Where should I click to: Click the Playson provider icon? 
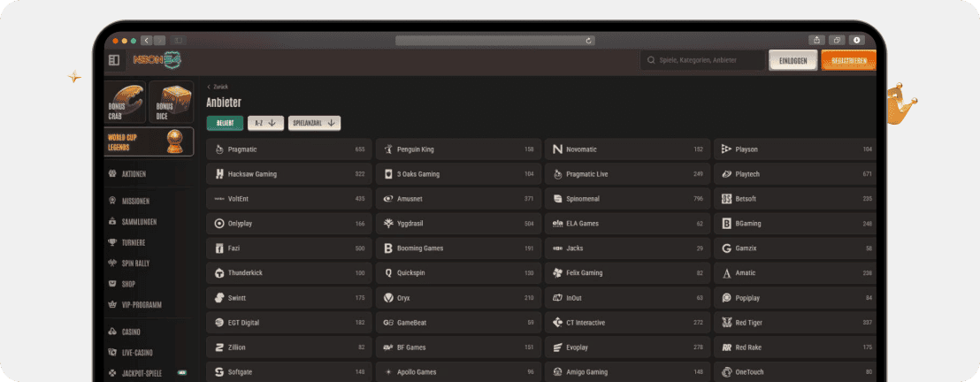[726, 149]
